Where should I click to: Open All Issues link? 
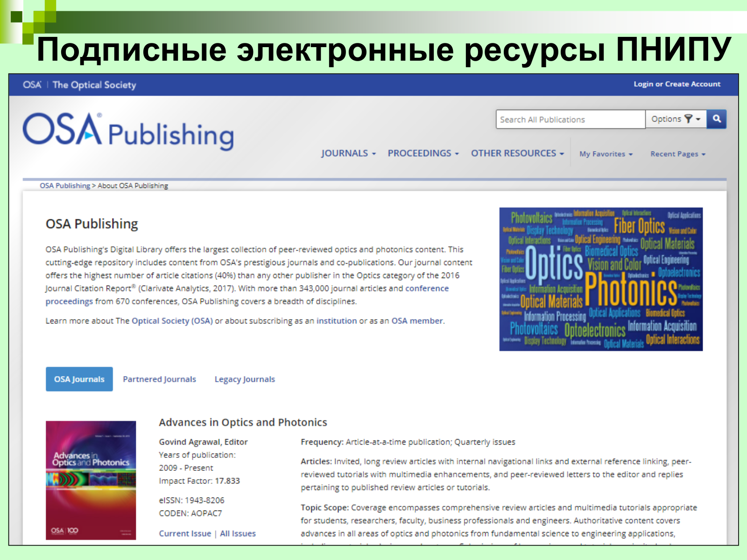coord(238,533)
